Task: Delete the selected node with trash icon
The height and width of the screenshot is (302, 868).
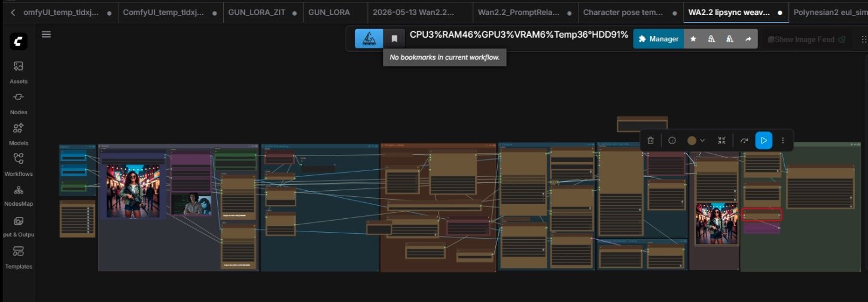Action: point(650,141)
